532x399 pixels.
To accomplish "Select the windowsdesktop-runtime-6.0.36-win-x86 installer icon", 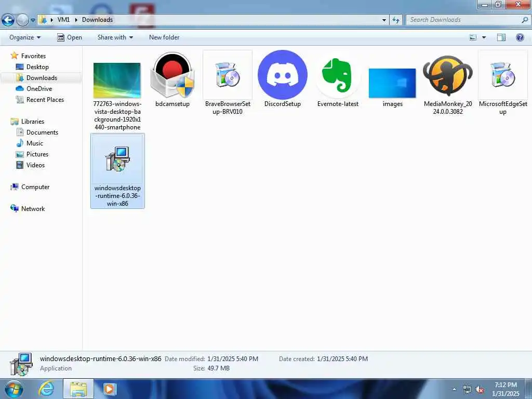I will coord(117,159).
